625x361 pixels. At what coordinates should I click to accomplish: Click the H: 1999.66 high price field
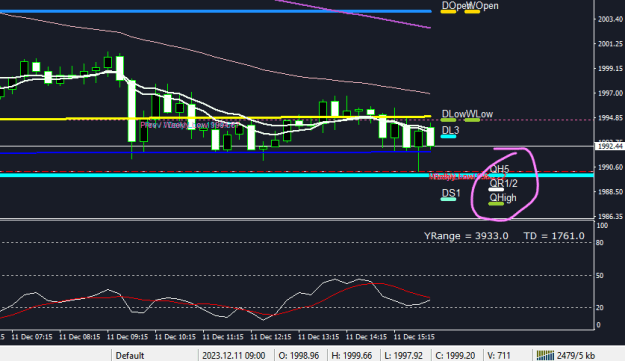click(x=352, y=355)
